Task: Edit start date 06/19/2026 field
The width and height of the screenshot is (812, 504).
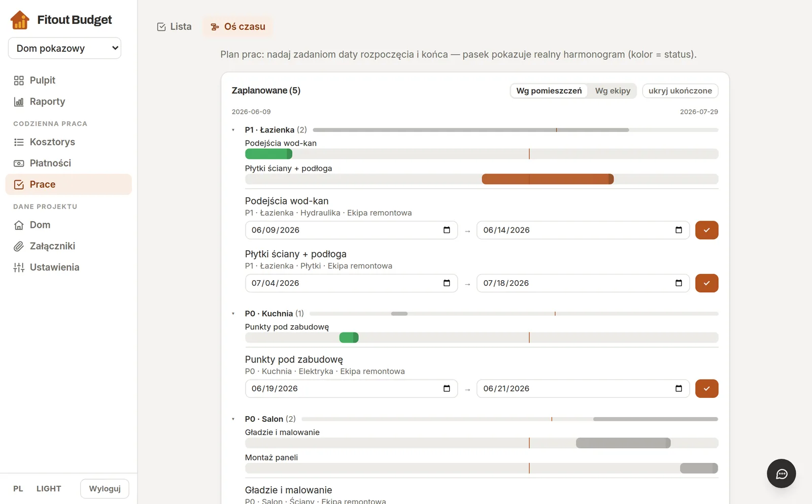Action: [351, 389]
